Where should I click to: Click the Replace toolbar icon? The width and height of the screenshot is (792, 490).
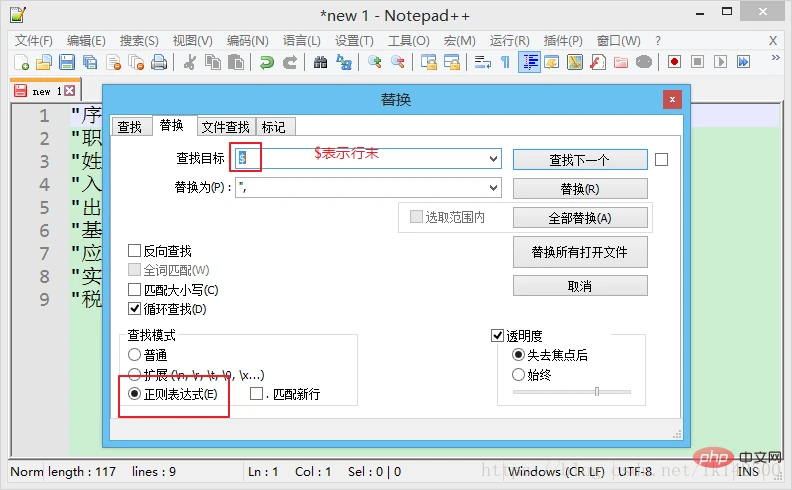[344, 62]
